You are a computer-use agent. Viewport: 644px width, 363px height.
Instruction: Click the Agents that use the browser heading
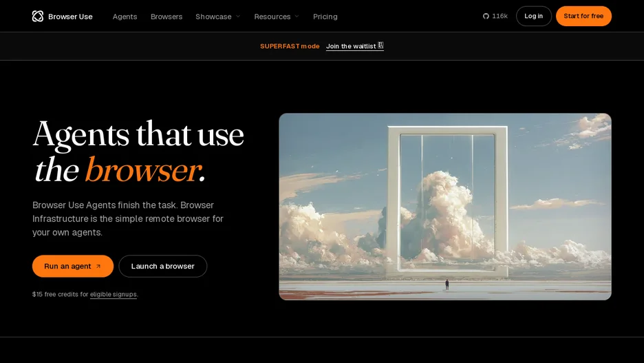pyautogui.click(x=138, y=152)
